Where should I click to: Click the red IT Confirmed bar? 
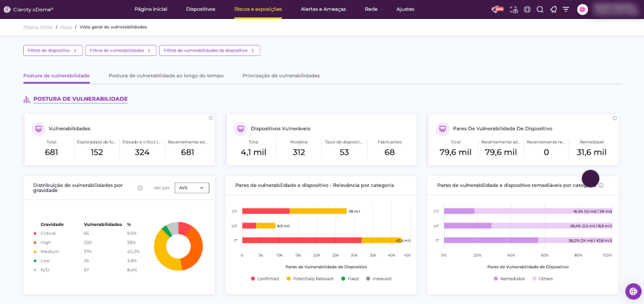[x=301, y=240]
